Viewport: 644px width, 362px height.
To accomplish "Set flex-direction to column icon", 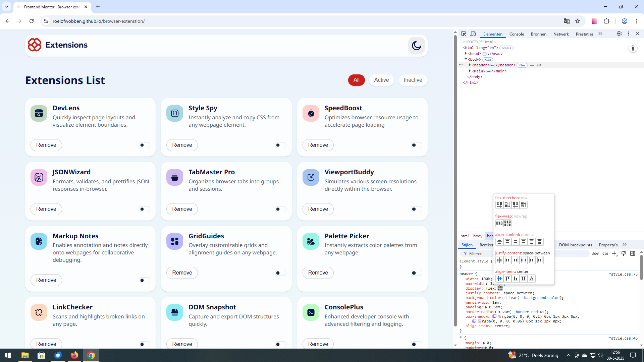I will (x=507, y=205).
